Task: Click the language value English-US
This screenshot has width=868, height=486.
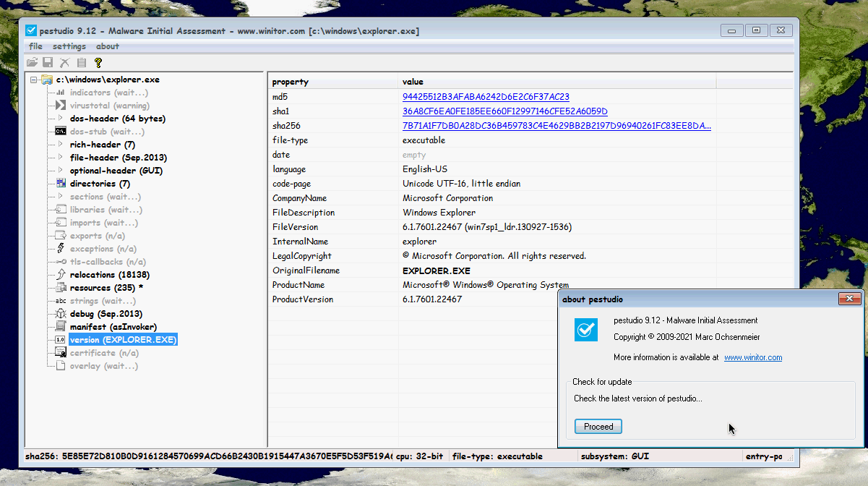Action: tap(425, 169)
